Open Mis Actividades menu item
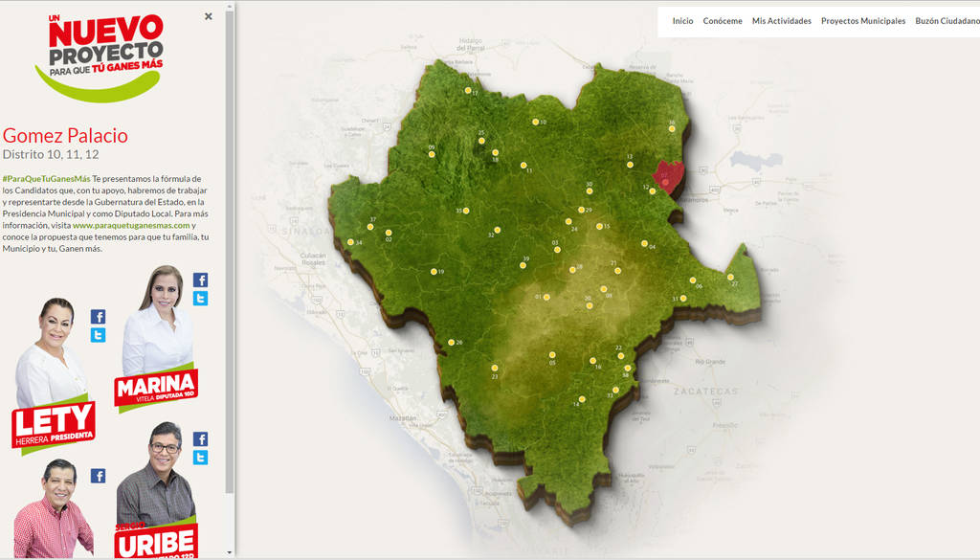Viewport: 980px width, 560px height. [x=781, y=21]
